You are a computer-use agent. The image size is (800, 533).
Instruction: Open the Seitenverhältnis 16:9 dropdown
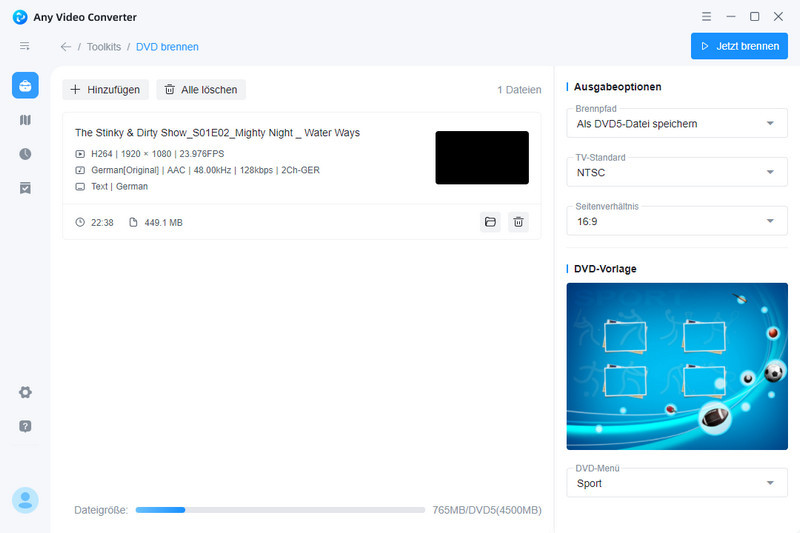(x=677, y=221)
